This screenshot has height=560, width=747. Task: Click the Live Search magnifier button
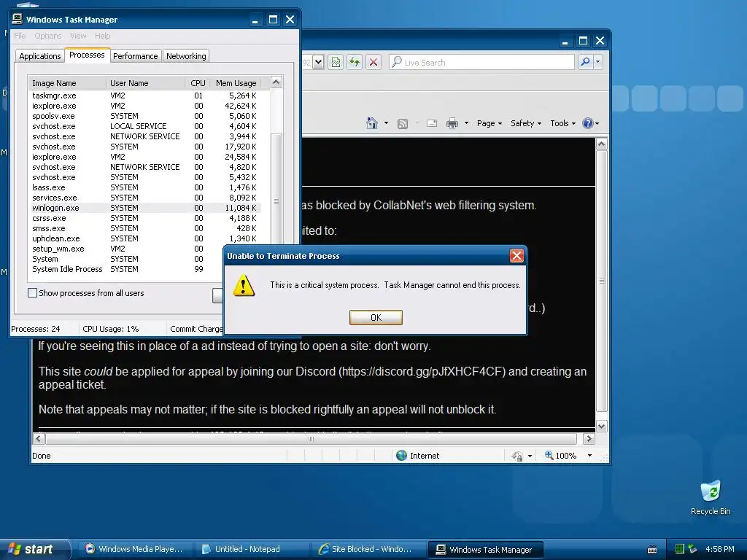pyautogui.click(x=585, y=62)
